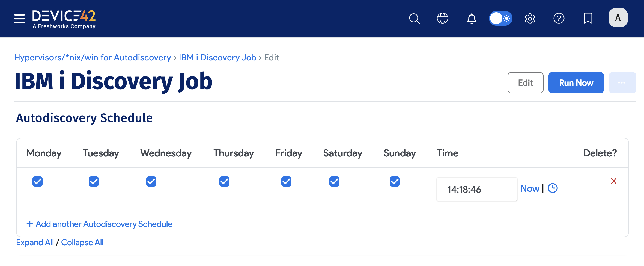The height and width of the screenshot is (266, 644).
Task: Click the hamburger menu icon
Action: (19, 18)
